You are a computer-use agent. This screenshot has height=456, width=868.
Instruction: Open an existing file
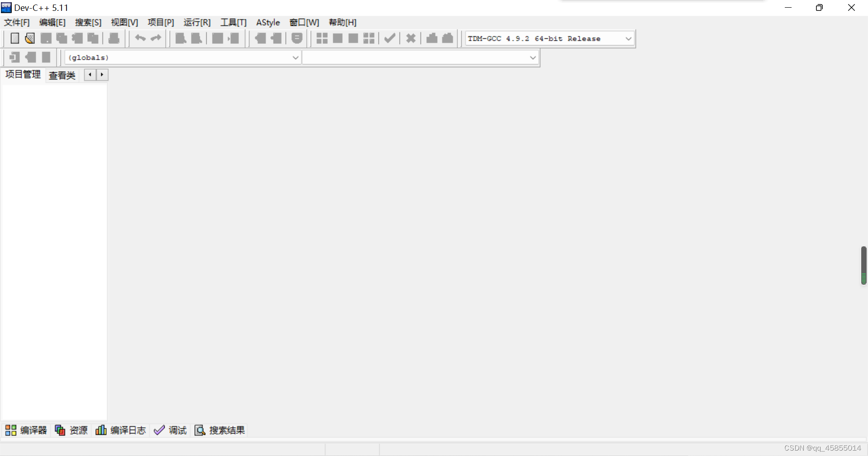pos(30,38)
